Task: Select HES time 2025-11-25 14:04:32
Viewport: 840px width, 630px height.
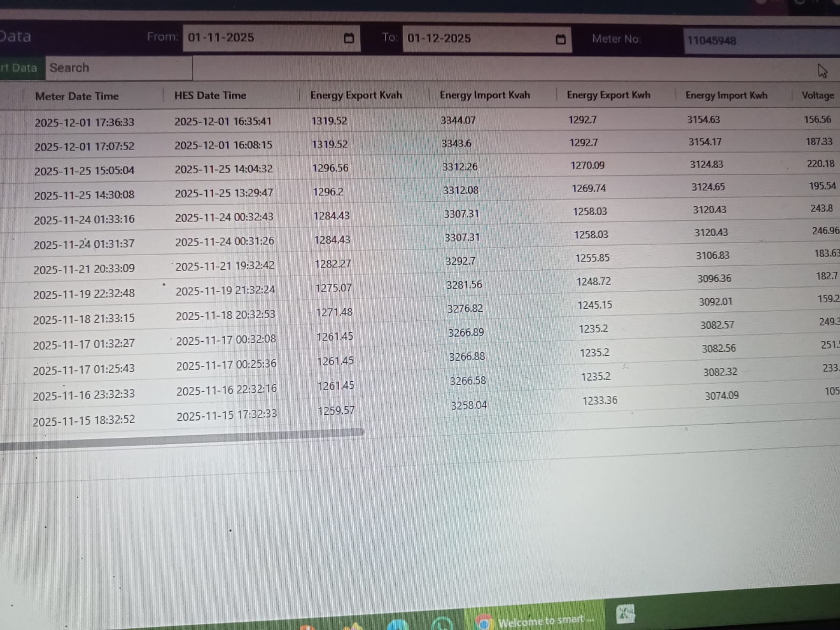Action: pos(224,169)
